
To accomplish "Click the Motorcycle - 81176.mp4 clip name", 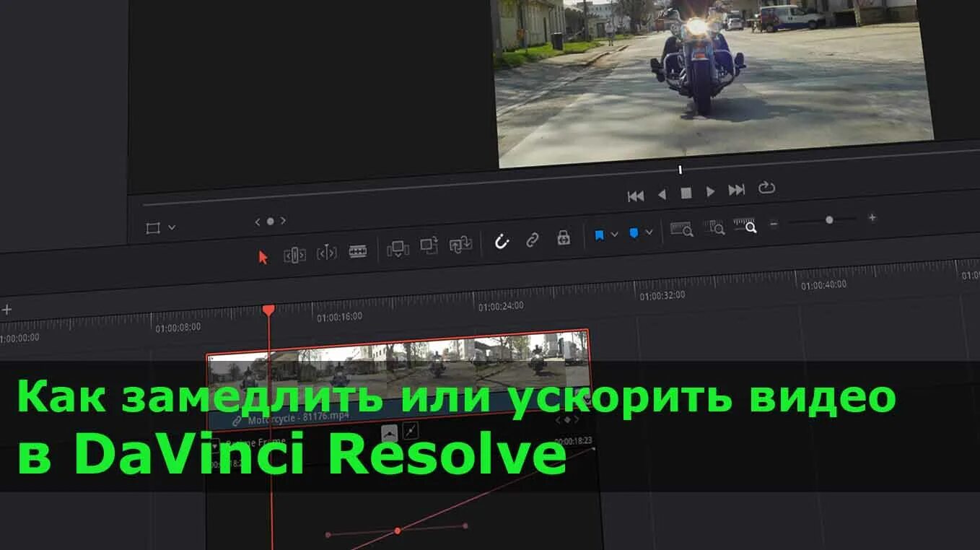I will point(299,418).
